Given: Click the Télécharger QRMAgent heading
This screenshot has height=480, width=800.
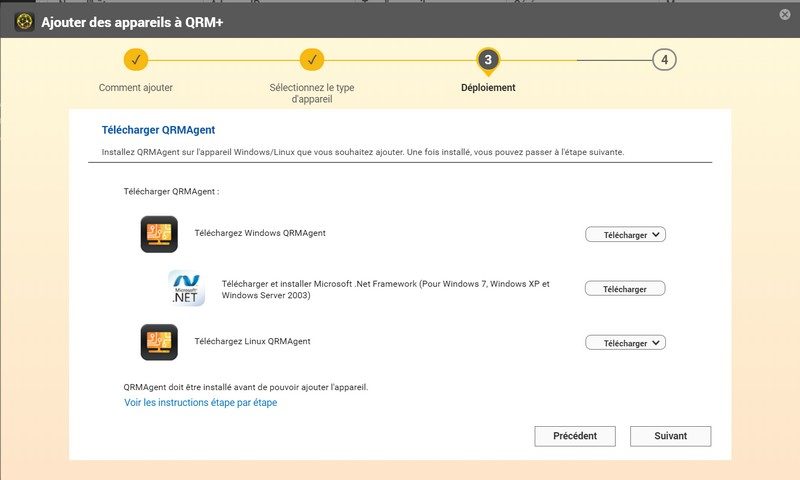Looking at the screenshot, I should [158, 130].
